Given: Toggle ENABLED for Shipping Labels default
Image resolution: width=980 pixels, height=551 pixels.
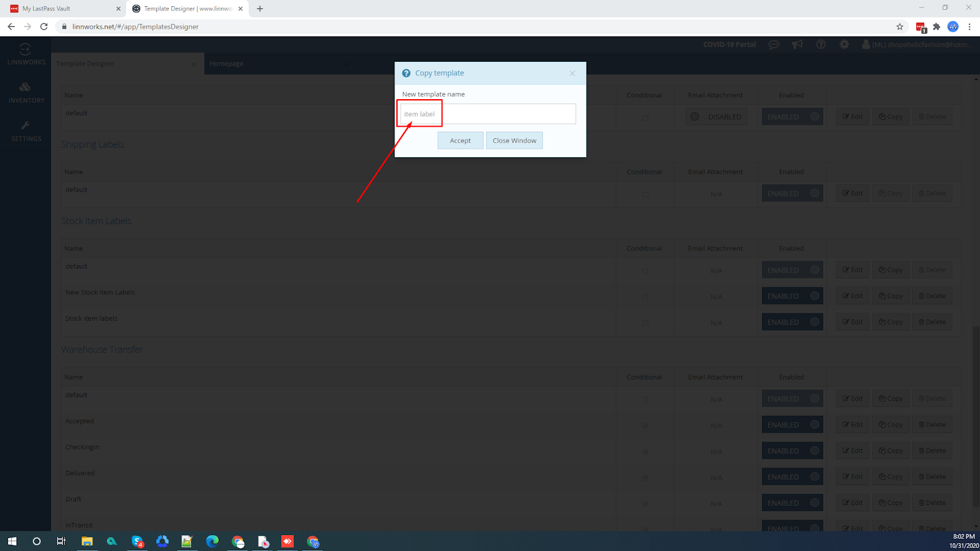Looking at the screenshot, I should [793, 193].
